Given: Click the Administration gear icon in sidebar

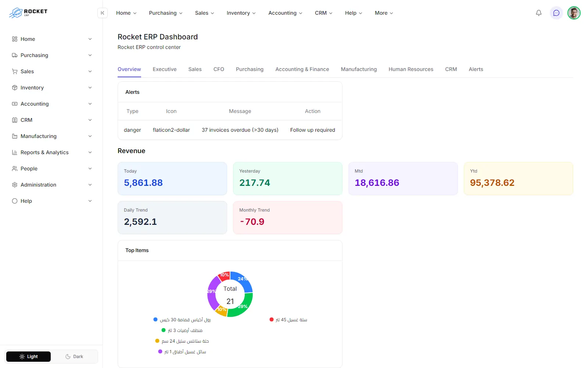Looking at the screenshot, I should coord(15,185).
